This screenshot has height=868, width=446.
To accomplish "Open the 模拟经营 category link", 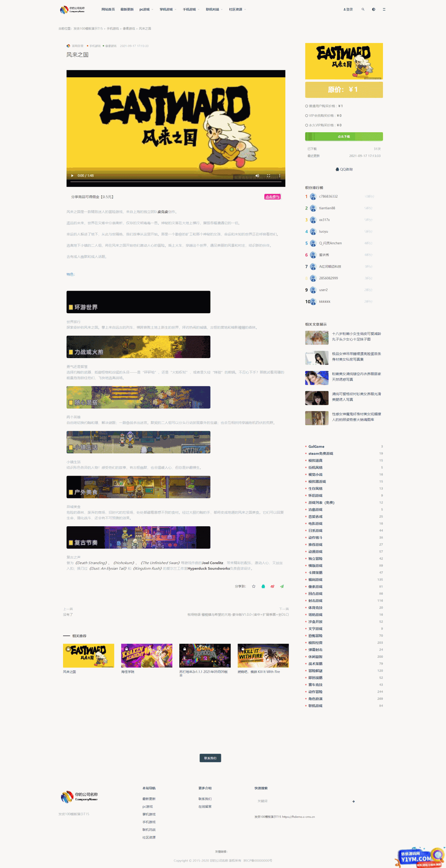I will [315, 643].
